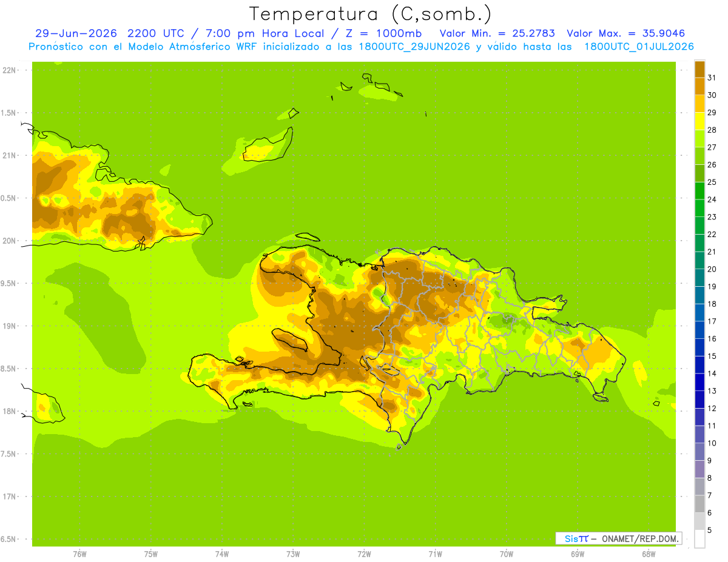Click the purple legend swatch between 8 and 9

699,469
